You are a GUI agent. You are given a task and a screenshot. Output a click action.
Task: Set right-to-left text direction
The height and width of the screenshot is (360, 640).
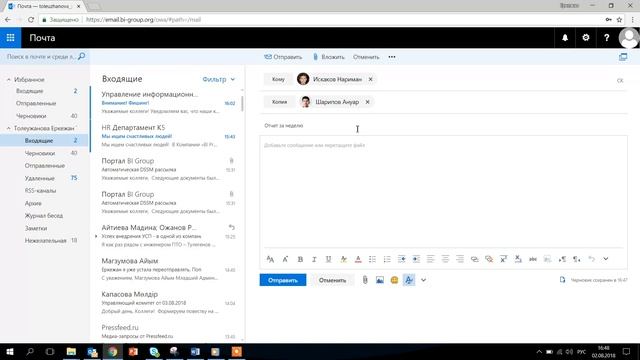(x=576, y=259)
